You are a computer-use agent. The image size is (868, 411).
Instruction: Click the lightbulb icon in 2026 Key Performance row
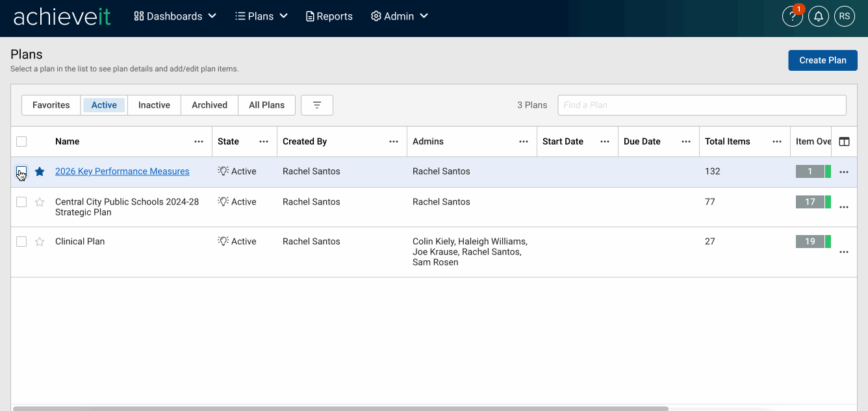point(223,171)
